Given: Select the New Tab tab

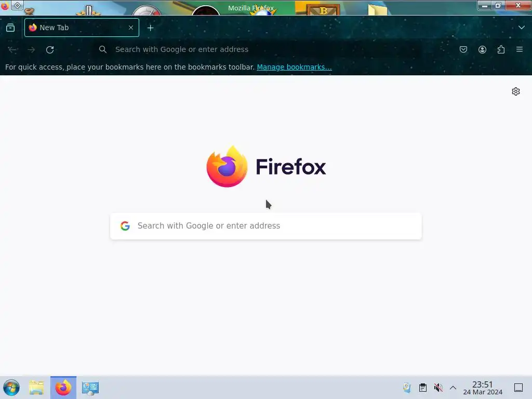Looking at the screenshot, I should [82, 28].
